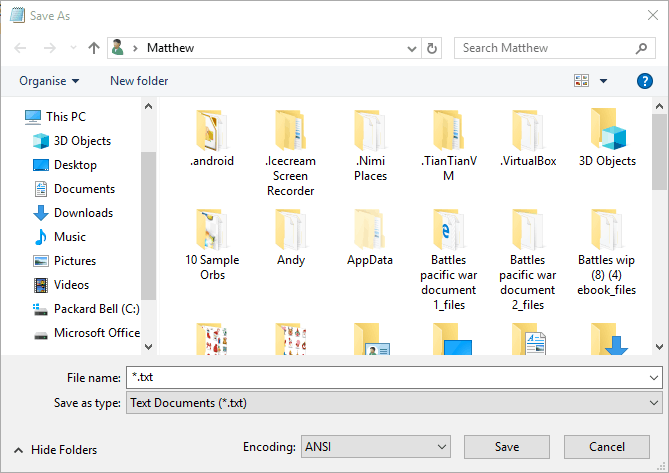The image size is (669, 473).
Task: Select the first Christmas pattern folder
Action: (x=212, y=340)
